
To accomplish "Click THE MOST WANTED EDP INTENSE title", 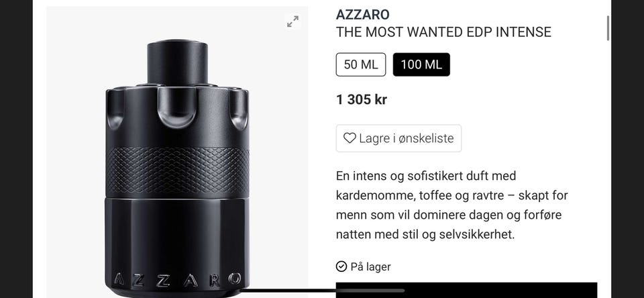I will (x=443, y=32).
